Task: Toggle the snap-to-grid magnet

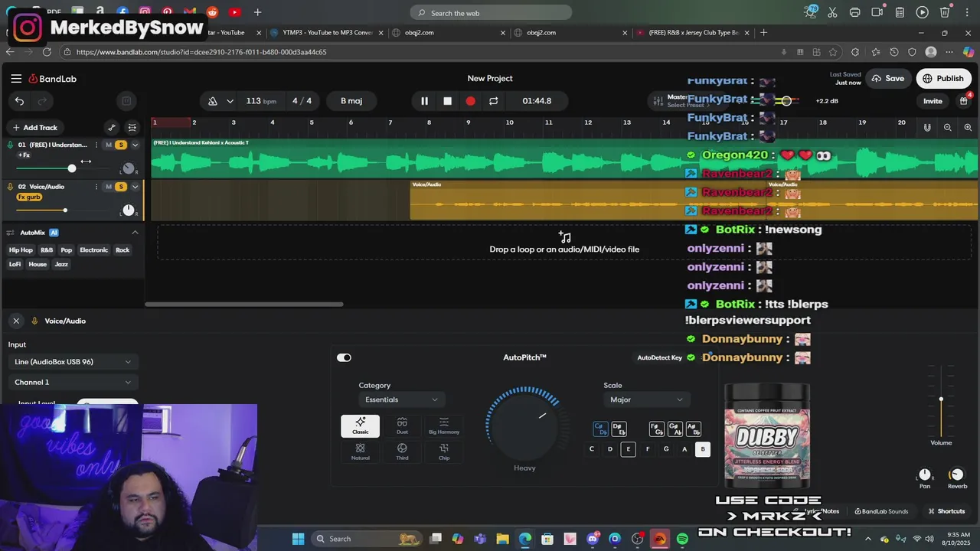Action: (x=927, y=128)
